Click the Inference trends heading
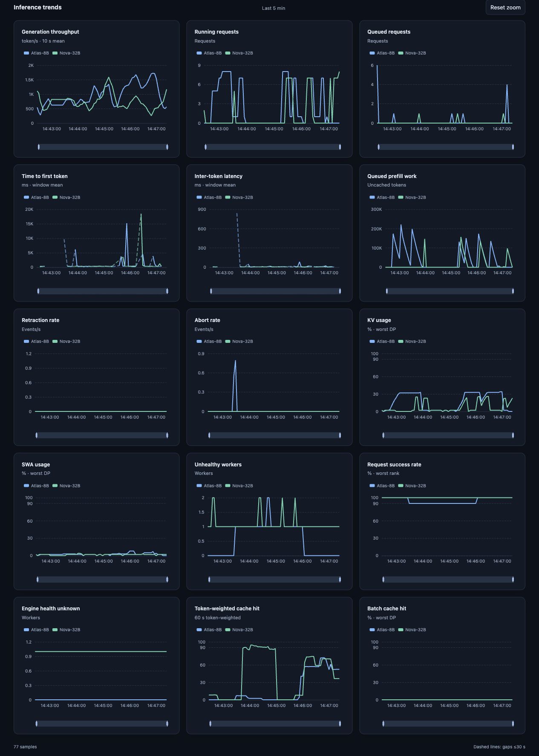539x756 pixels. 37,7
